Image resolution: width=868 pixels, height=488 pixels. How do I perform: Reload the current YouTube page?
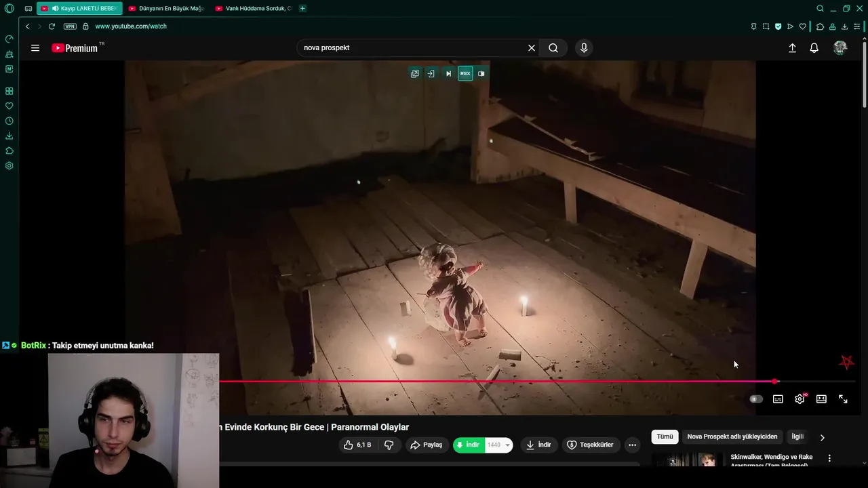[52, 26]
